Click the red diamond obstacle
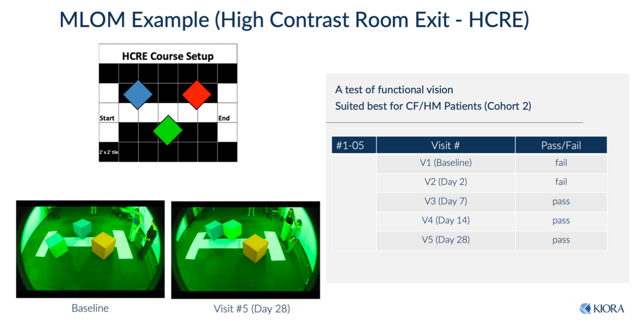644x327 pixels. click(197, 94)
